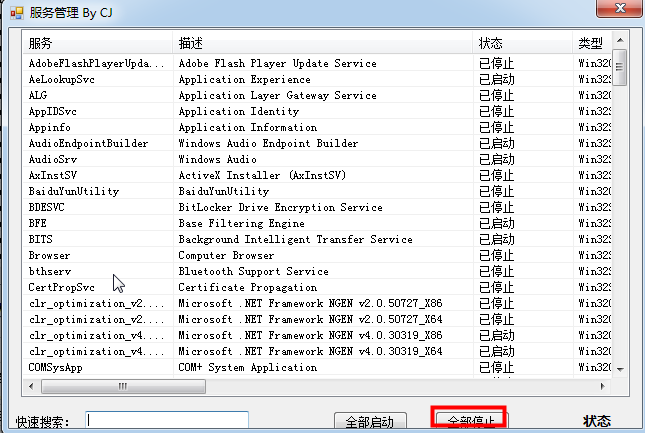Click 已停止 status in COMSysApp row
The height and width of the screenshot is (433, 645).
[x=497, y=368]
